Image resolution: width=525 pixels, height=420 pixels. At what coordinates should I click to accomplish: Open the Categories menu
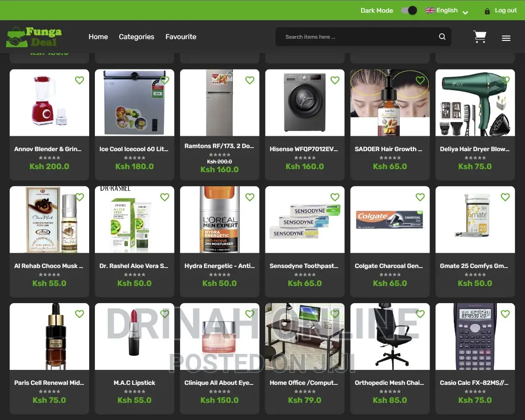tap(136, 37)
